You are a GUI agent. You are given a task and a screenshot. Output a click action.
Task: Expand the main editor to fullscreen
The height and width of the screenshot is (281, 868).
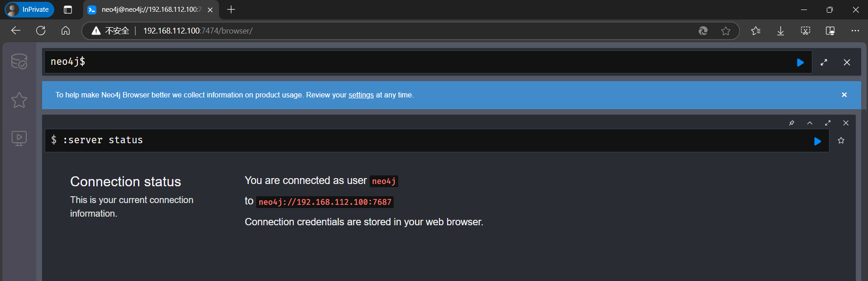[x=824, y=63]
